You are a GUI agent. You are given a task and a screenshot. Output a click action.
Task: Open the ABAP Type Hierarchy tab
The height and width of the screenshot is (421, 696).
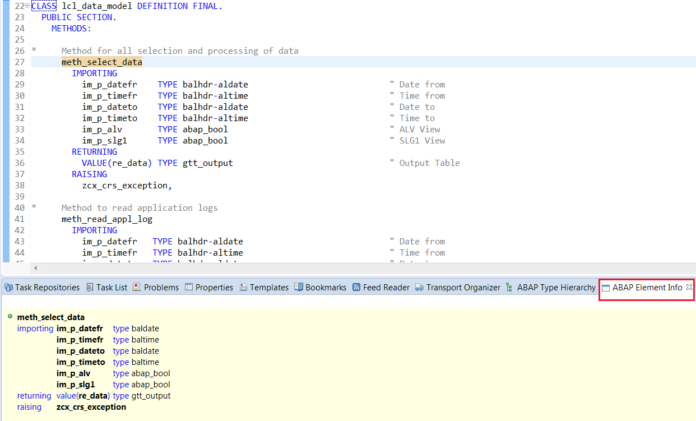(x=551, y=287)
